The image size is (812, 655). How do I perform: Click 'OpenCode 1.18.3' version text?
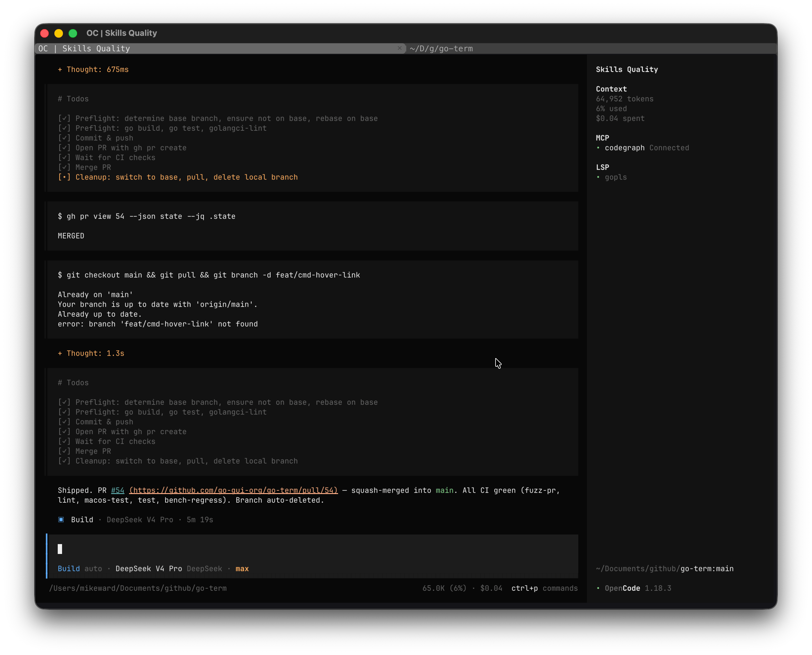pos(638,588)
